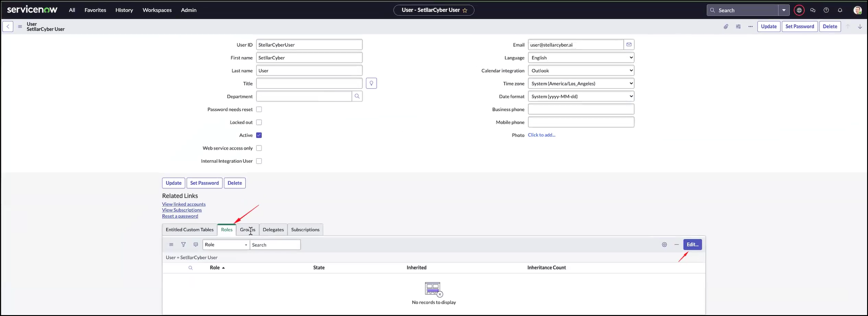Open the filter funnel icon in Roles list

pyautogui.click(x=183, y=245)
